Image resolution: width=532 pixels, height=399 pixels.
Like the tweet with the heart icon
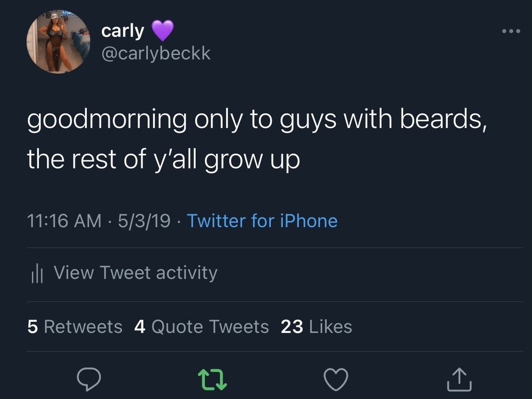[x=336, y=379]
